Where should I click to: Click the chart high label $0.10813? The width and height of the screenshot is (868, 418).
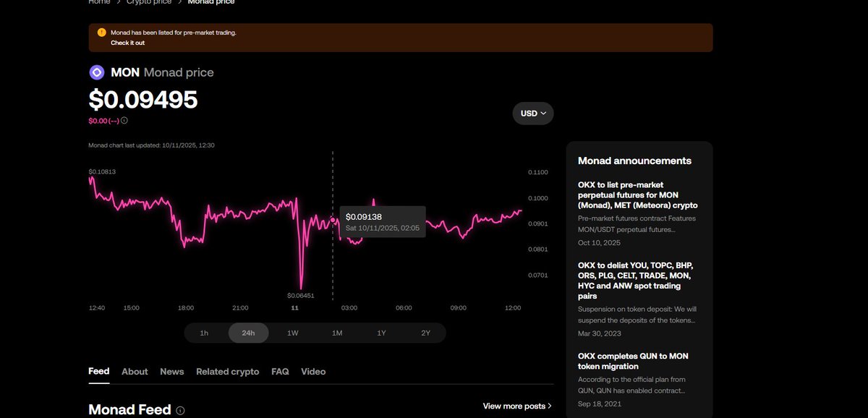(102, 171)
